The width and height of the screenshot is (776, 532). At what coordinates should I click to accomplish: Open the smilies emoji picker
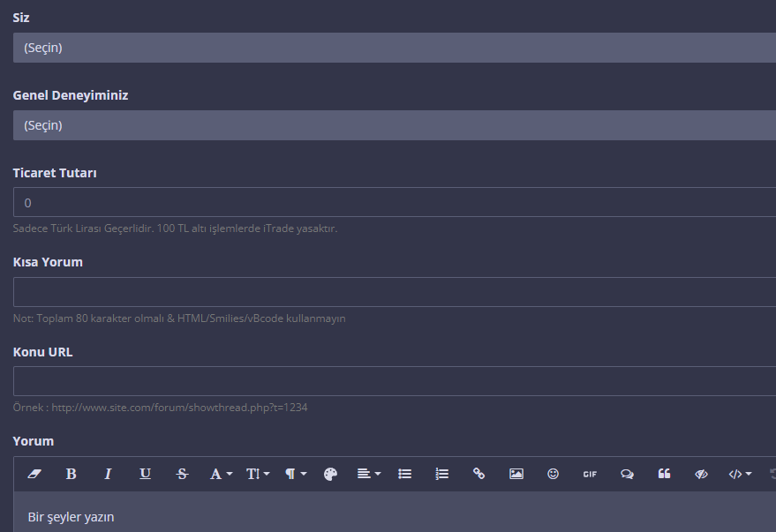pos(553,474)
